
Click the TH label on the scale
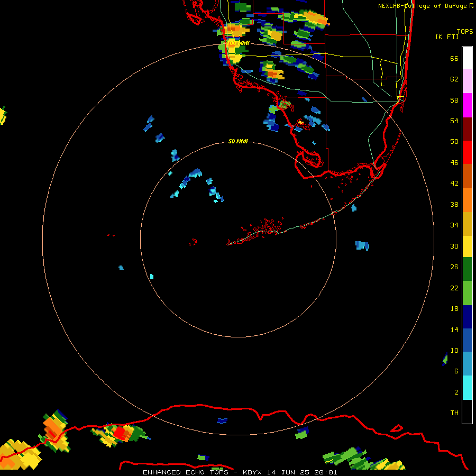click(454, 413)
